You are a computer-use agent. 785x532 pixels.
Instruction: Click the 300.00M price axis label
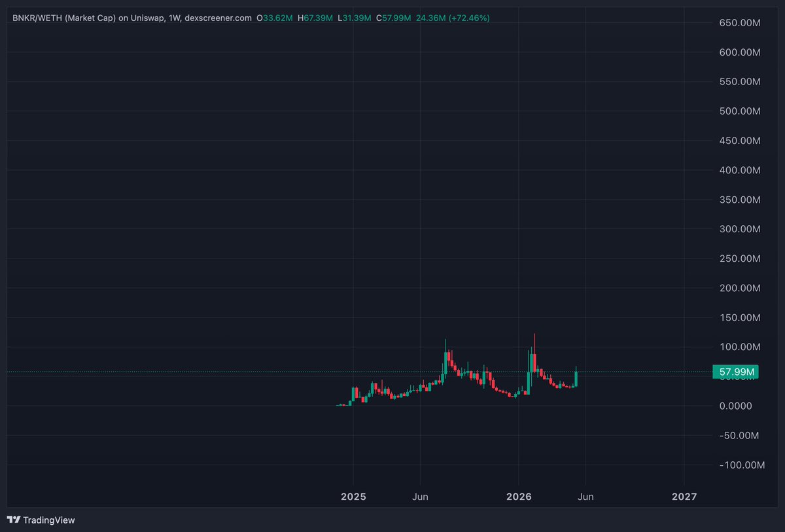tap(739, 229)
